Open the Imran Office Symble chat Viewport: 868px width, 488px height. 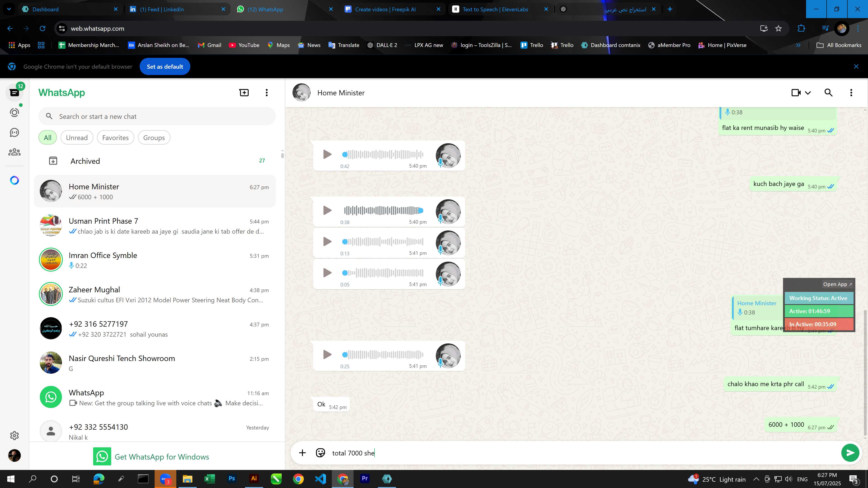tap(155, 260)
